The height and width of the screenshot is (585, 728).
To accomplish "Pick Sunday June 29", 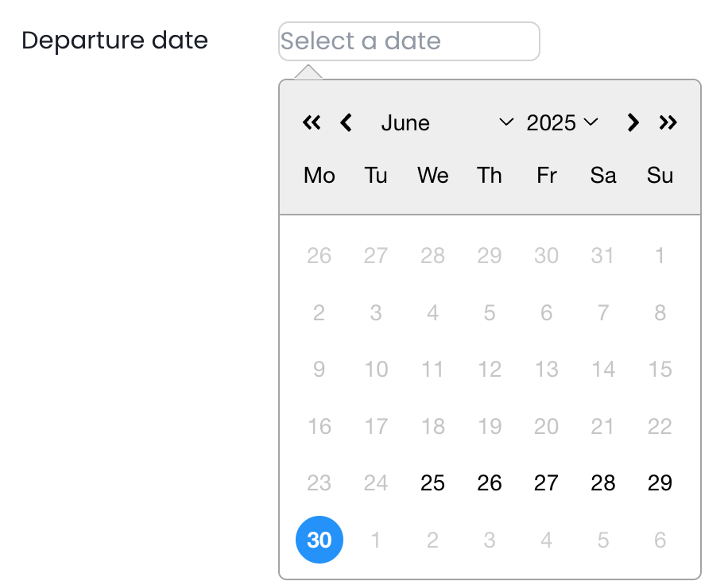I will pos(660,483).
